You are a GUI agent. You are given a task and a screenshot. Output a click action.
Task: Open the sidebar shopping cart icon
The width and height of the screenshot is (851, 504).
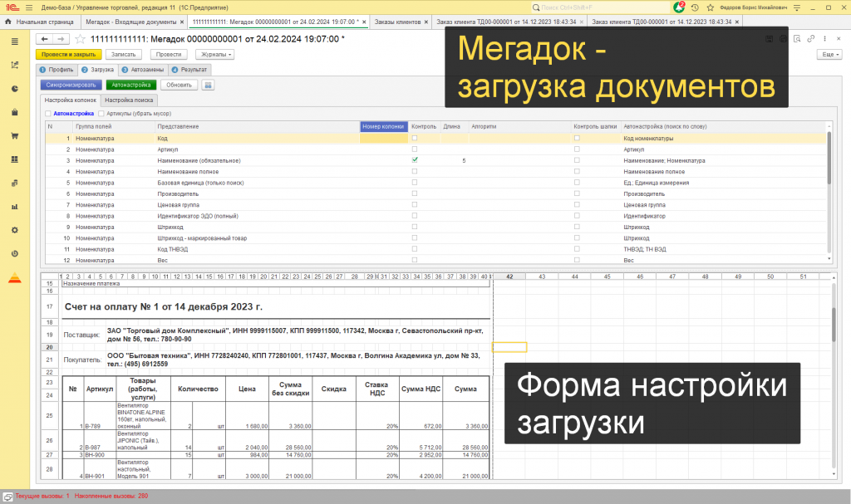click(x=15, y=135)
